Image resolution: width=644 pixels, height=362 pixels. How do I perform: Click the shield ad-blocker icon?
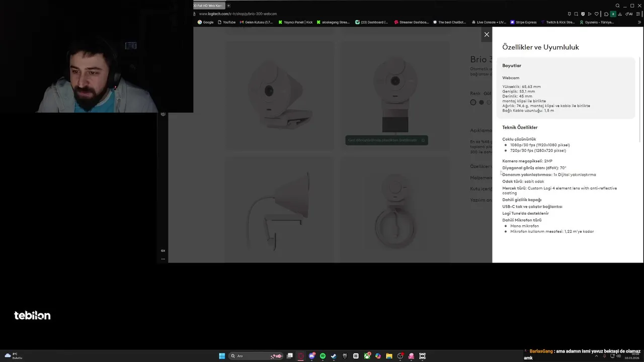(x=583, y=14)
